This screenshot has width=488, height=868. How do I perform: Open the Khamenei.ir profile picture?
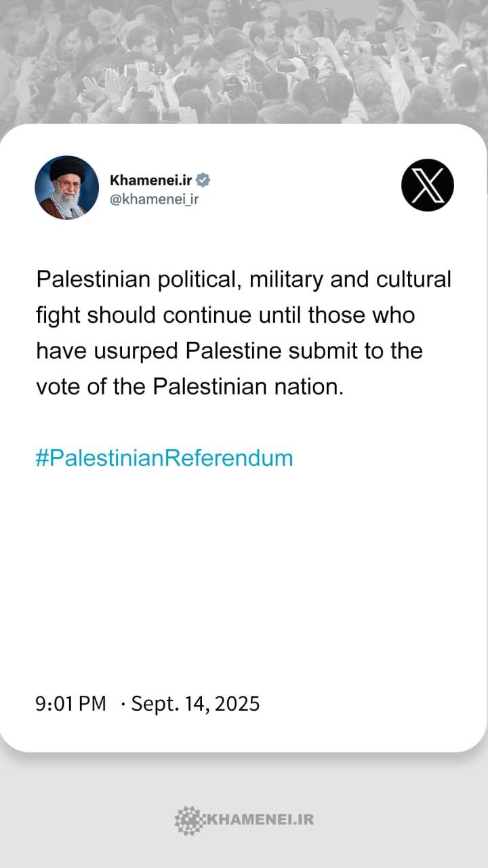click(x=66, y=187)
